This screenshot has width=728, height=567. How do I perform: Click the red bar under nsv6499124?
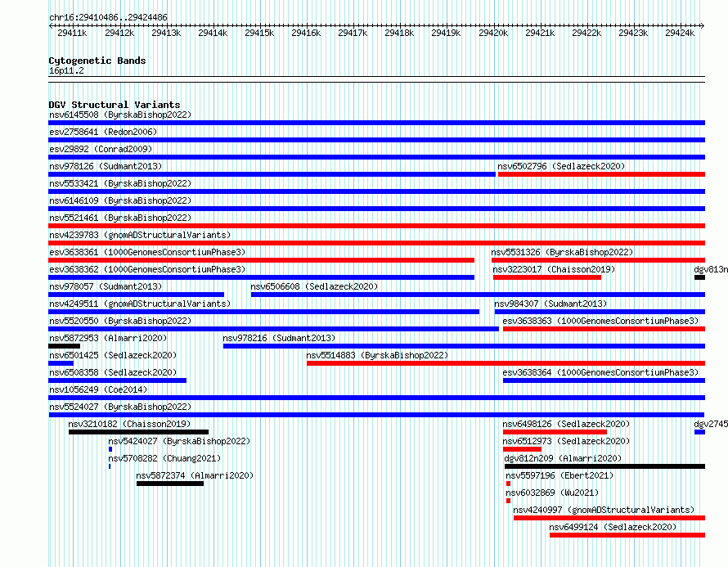(627, 535)
